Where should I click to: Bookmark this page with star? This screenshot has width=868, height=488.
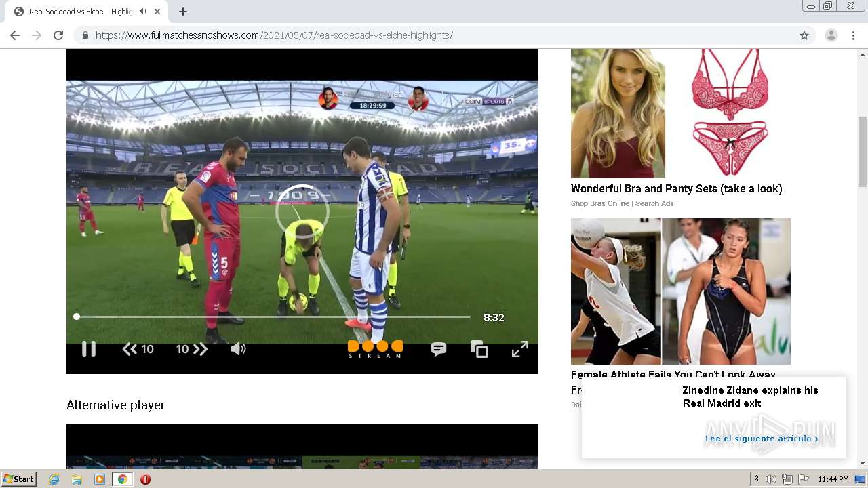804,35
